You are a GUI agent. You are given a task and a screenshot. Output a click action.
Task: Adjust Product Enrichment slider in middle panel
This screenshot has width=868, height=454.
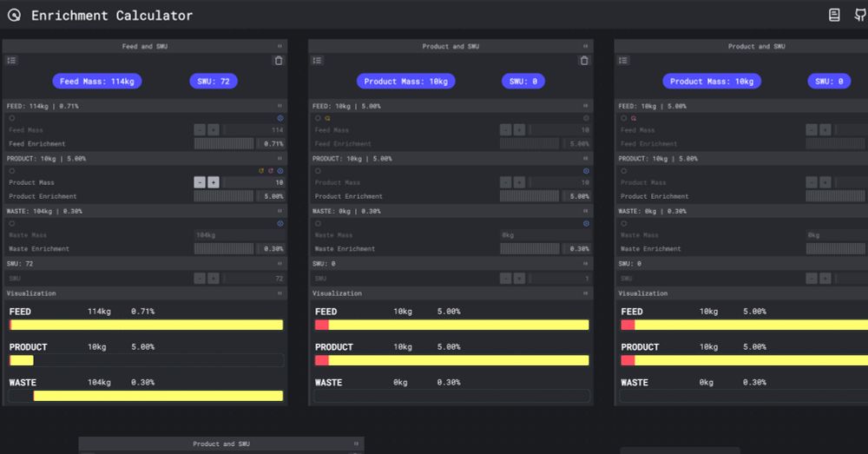tap(529, 196)
